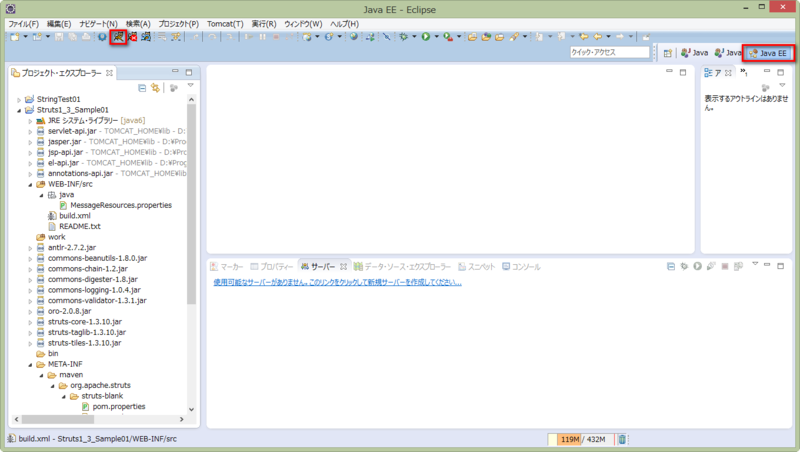Open dropdown arrow next to Run icon
This screenshot has height=452, width=800.
[x=436, y=37]
